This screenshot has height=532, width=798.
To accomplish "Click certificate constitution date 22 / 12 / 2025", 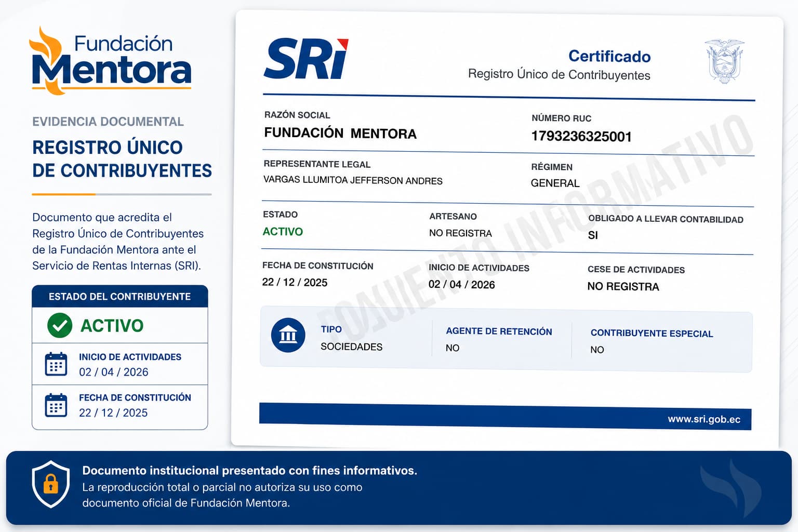I will click(x=295, y=282).
